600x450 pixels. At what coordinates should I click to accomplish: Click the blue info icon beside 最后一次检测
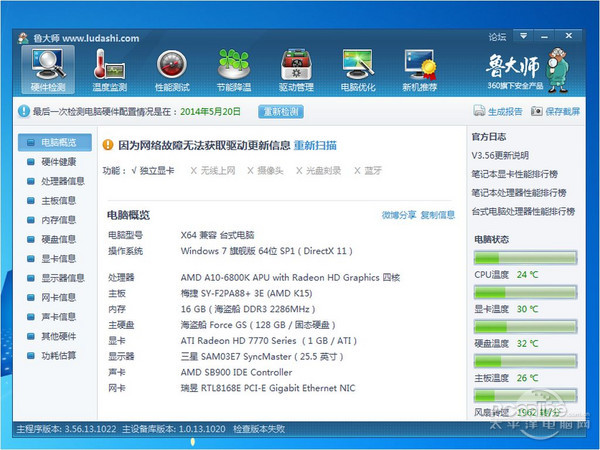(x=24, y=111)
